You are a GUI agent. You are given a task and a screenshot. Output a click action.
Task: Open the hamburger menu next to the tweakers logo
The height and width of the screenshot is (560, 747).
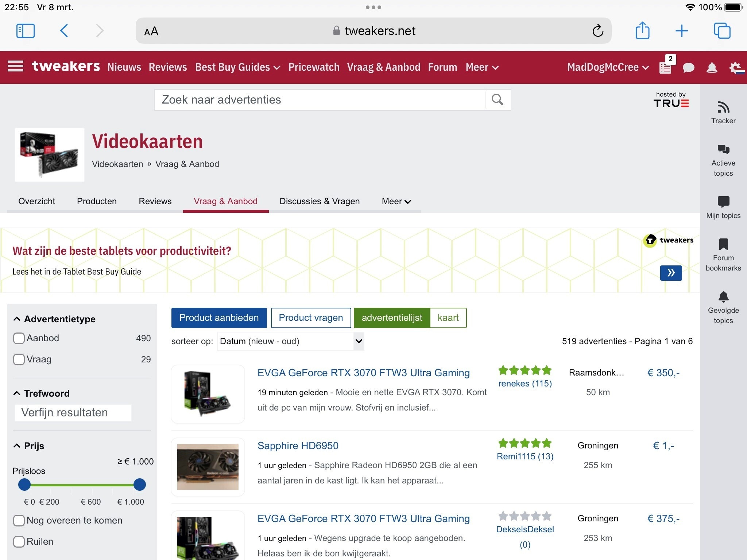pyautogui.click(x=15, y=67)
